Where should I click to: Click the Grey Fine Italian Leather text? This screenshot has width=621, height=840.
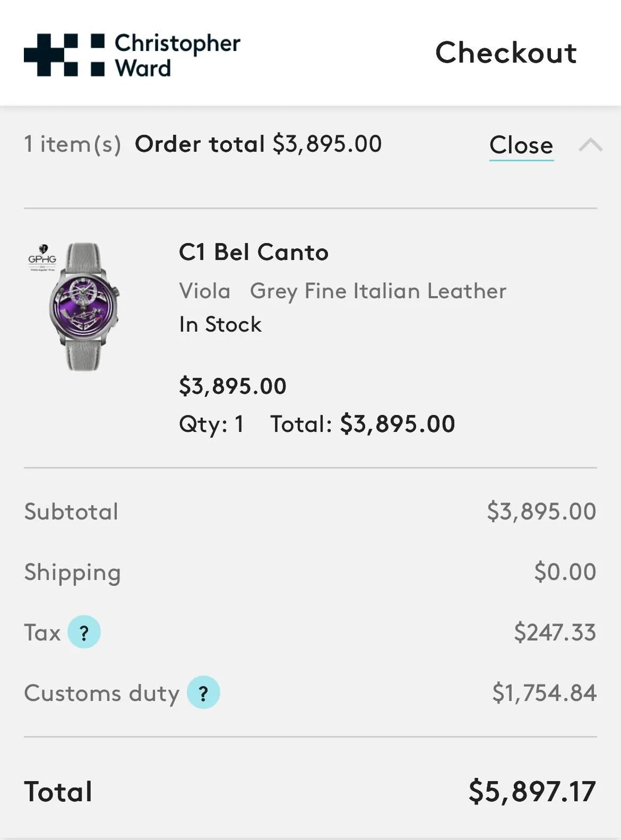point(378,291)
